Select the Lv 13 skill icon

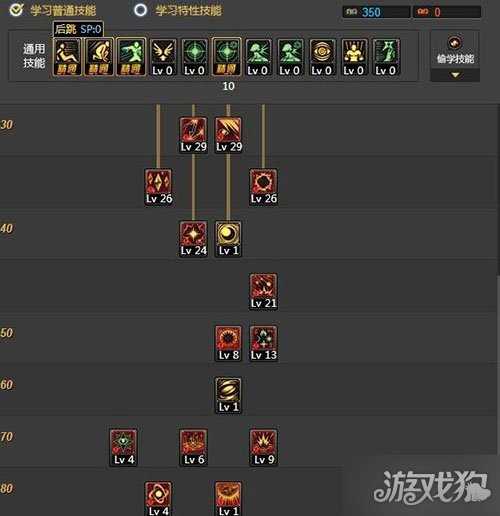tap(263, 343)
